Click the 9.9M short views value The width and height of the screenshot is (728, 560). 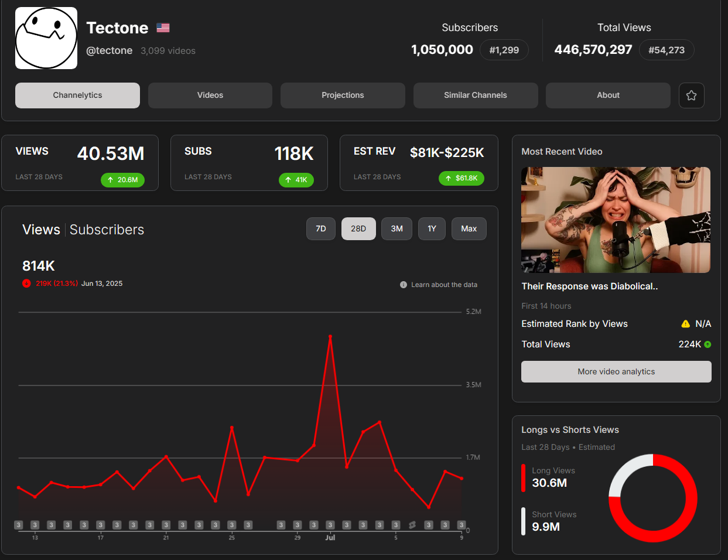pyautogui.click(x=546, y=527)
